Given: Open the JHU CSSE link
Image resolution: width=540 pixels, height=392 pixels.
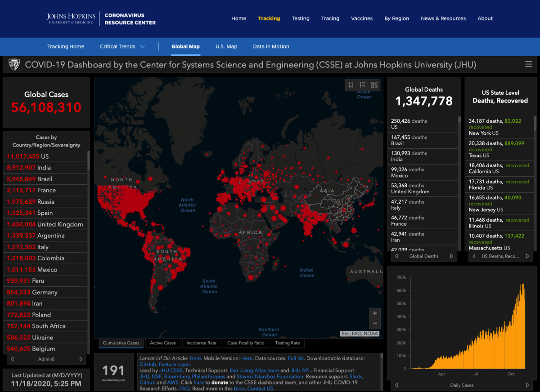Looking at the screenshot, I should tap(171, 370).
